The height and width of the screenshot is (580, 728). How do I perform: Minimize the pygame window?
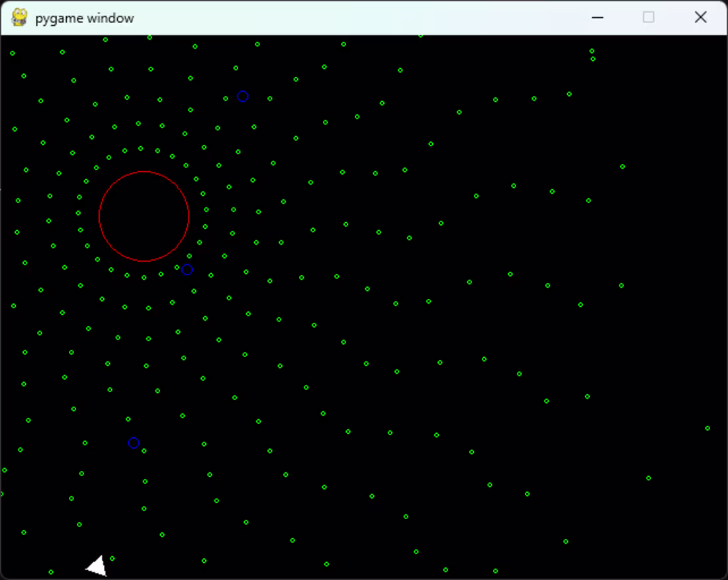(x=597, y=17)
